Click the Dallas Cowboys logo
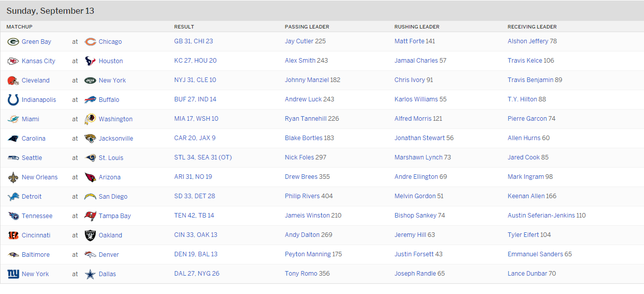This screenshot has height=294, width=644. [90, 274]
